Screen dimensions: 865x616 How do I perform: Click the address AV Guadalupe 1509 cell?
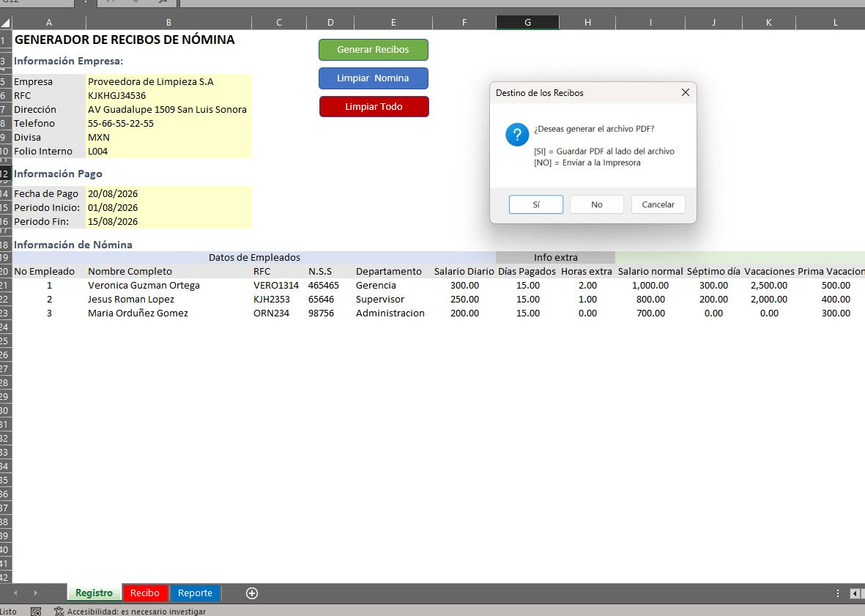pos(168,109)
